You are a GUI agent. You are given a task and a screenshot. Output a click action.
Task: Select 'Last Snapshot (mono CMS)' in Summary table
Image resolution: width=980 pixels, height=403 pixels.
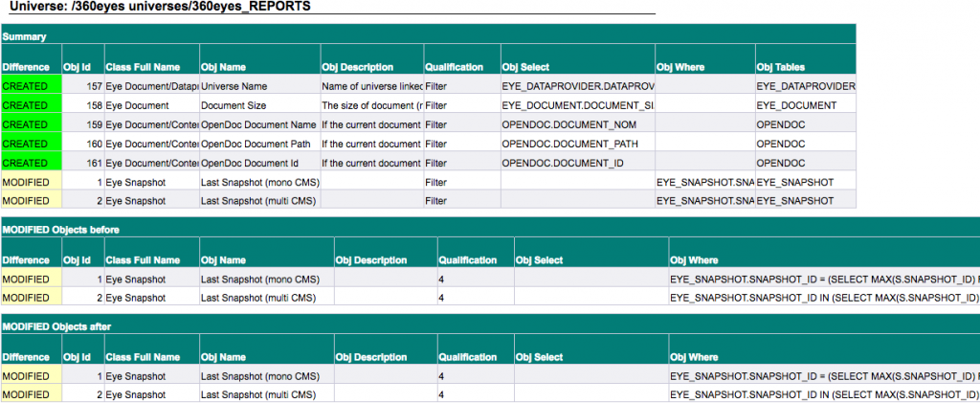[x=258, y=182]
